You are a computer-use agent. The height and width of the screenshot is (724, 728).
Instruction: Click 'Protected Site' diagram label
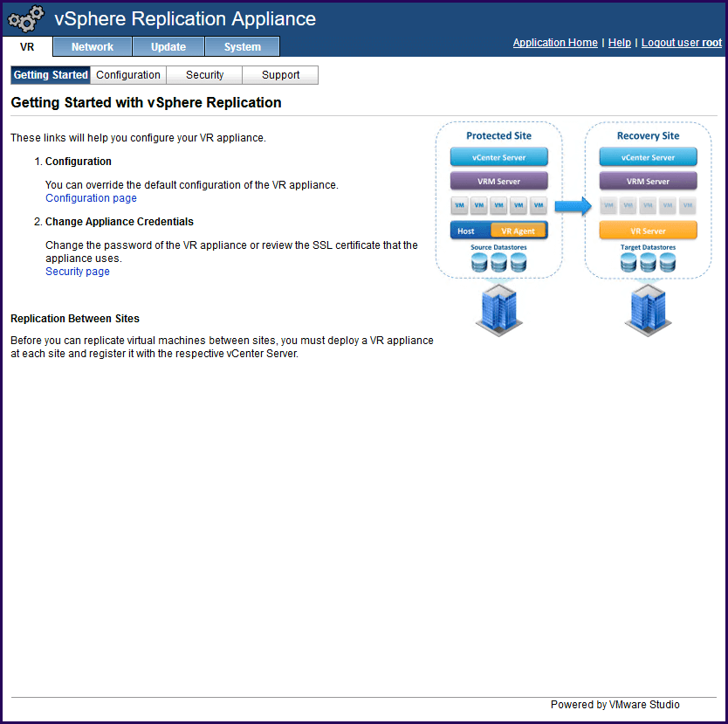[x=498, y=135]
